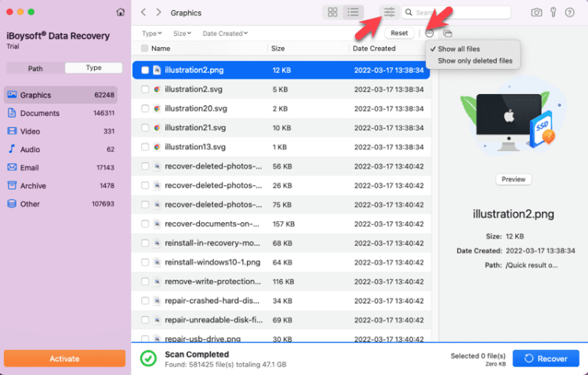Click the overlapping windows icon beside ellipsis
Image resolution: width=588 pixels, height=375 pixels.
click(447, 34)
